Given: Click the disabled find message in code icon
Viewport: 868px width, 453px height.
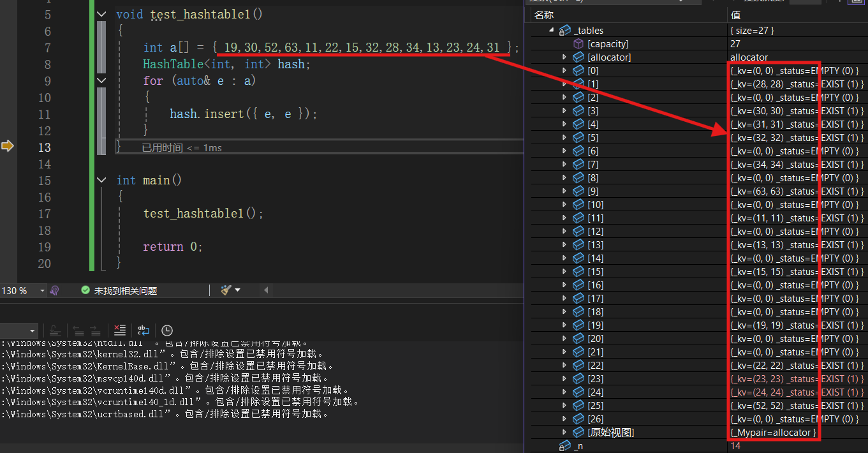Looking at the screenshot, I should 55,330.
